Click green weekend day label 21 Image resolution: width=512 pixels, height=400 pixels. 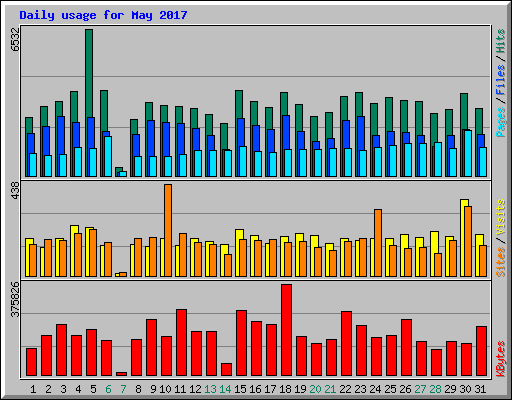[330, 389]
